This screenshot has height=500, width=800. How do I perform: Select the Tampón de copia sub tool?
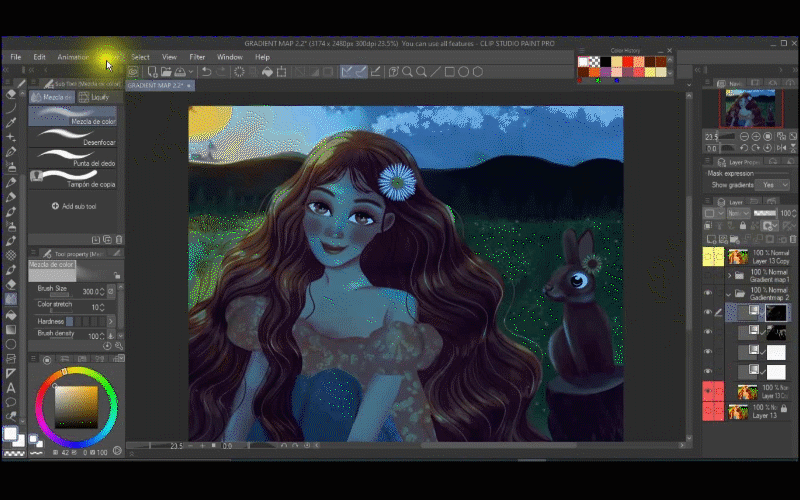click(75, 179)
